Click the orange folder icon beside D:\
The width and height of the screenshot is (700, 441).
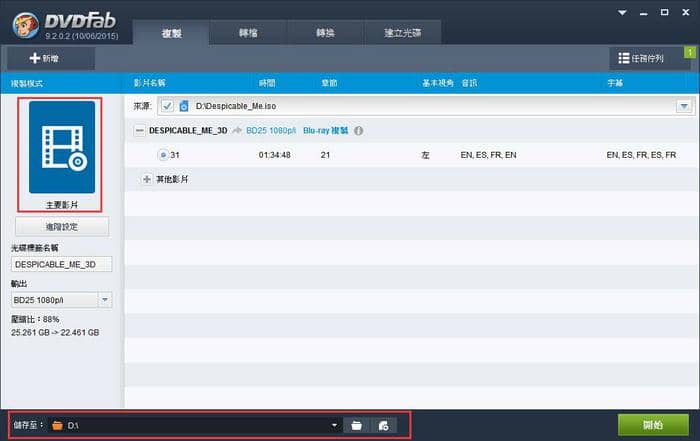[57, 425]
